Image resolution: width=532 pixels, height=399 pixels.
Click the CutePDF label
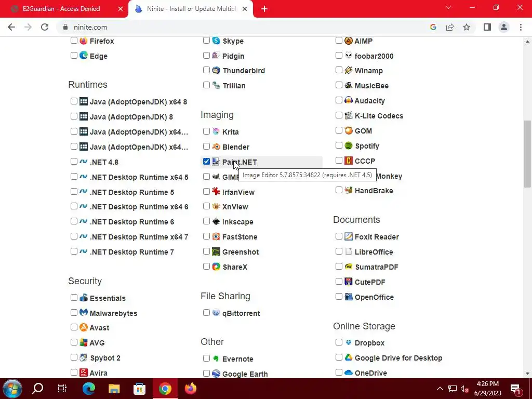(370, 282)
